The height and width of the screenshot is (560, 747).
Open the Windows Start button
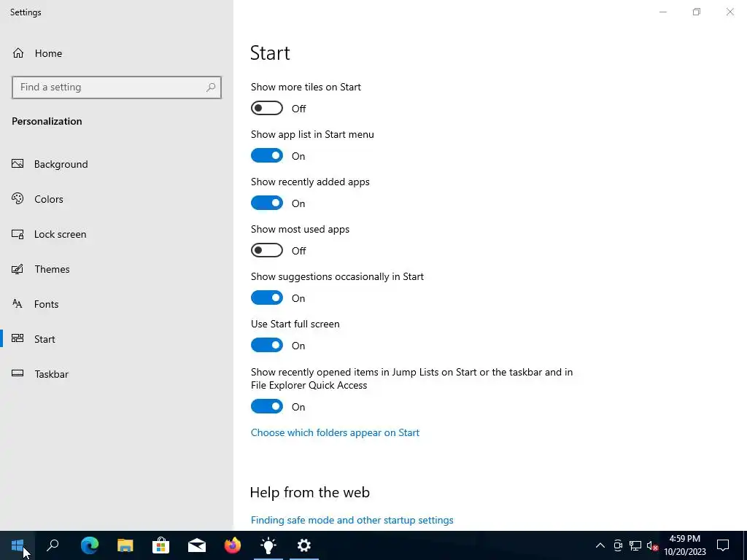coord(18,545)
